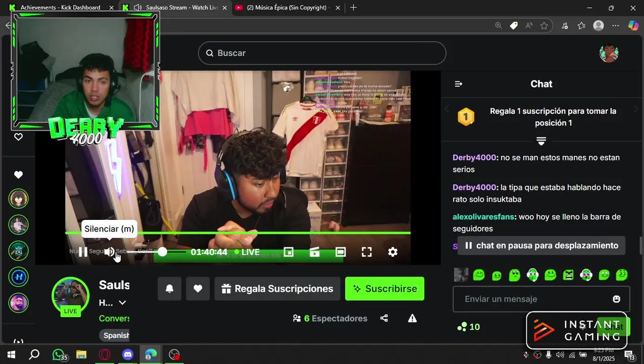Image resolution: width=644 pixels, height=364 pixels.
Task: Close the Achievements - Kick Dashboard tab
Action: coord(111,8)
